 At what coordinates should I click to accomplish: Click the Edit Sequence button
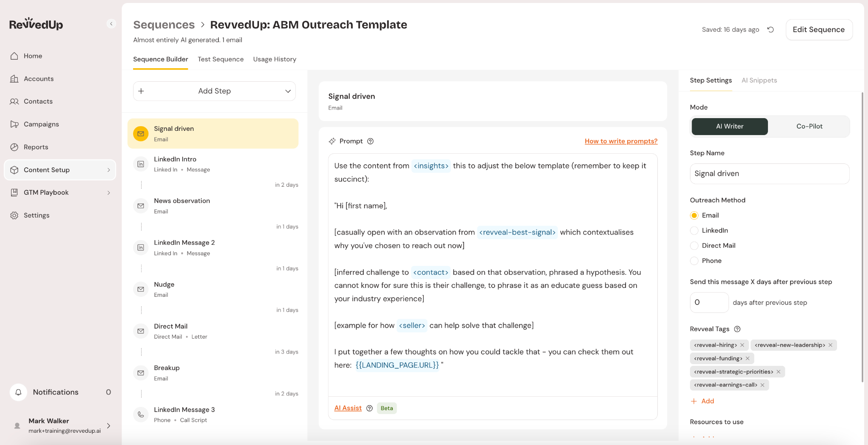[818, 30]
